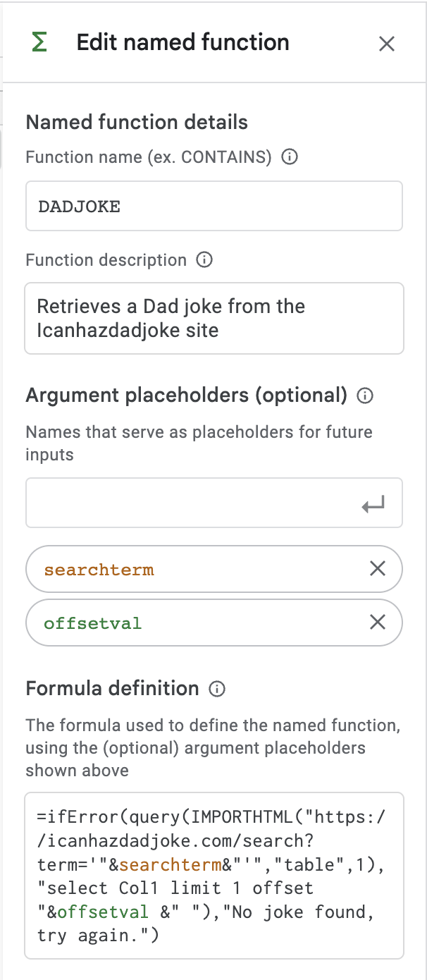This screenshot has width=427, height=980.
Task: Select the offsetval placeholder chip
Action: point(92,623)
